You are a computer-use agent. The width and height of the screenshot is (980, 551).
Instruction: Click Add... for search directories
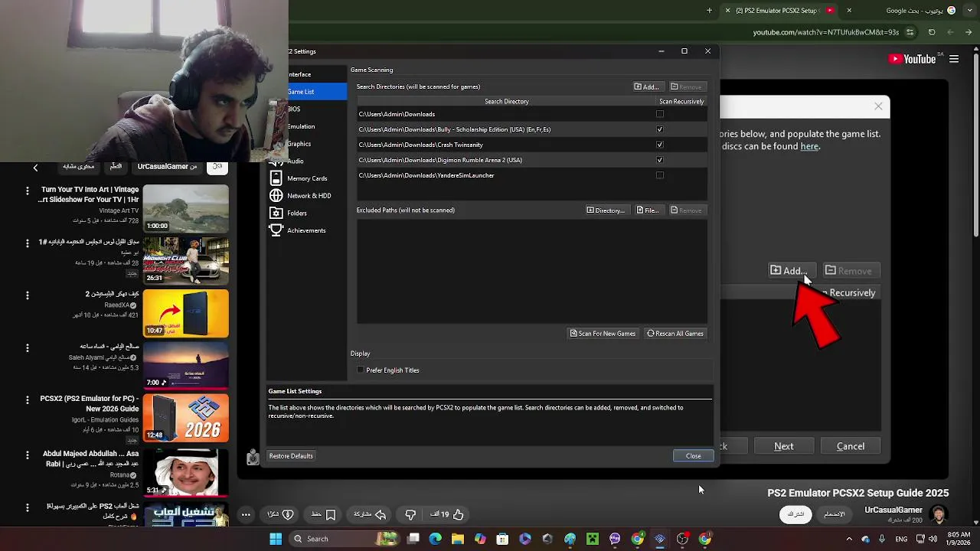(647, 86)
